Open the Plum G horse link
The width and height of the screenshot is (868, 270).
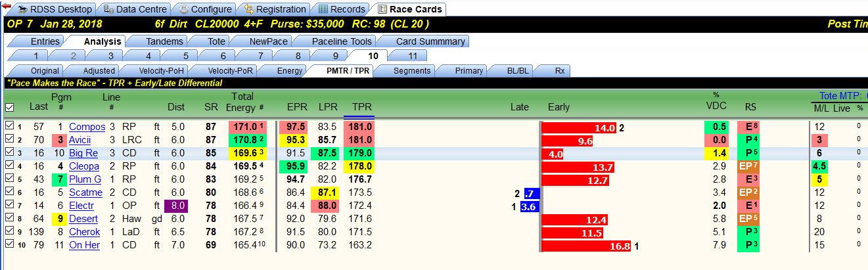pyautogui.click(x=85, y=179)
